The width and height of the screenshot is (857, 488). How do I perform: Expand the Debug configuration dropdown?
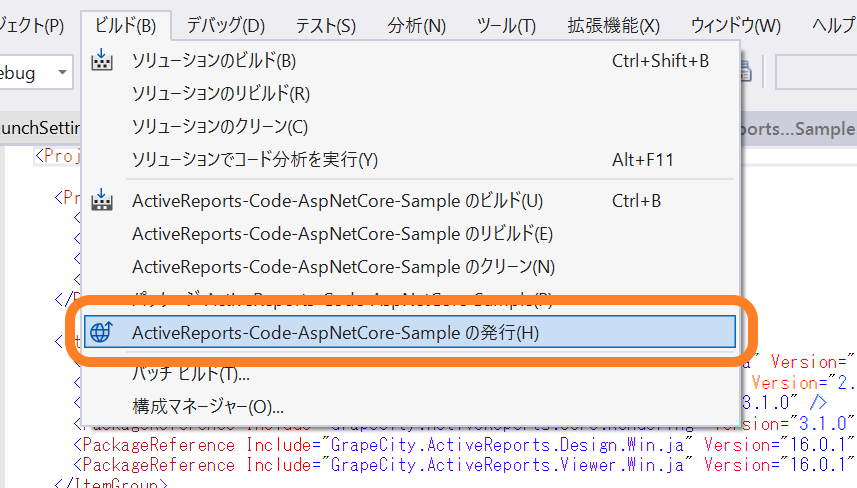tap(62, 72)
